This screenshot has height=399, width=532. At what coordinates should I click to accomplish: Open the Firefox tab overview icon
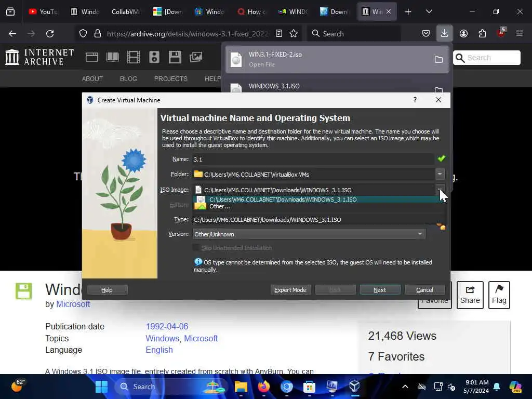pos(10,11)
